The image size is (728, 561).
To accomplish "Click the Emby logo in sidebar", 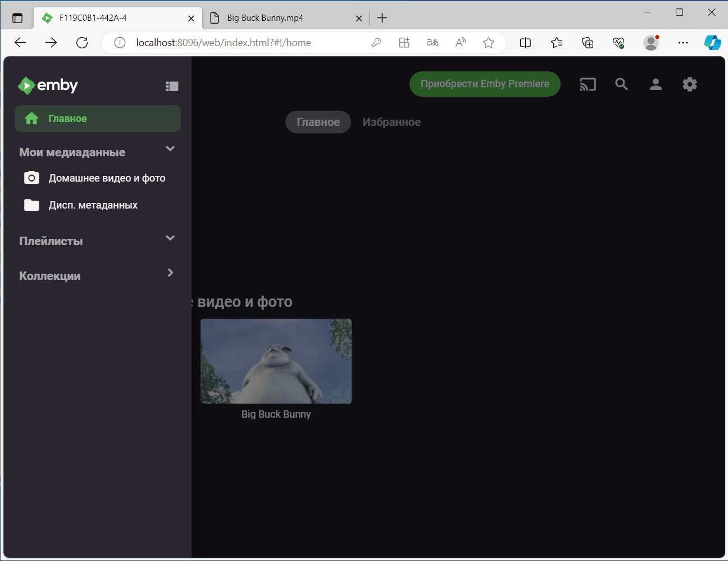I will coord(48,85).
